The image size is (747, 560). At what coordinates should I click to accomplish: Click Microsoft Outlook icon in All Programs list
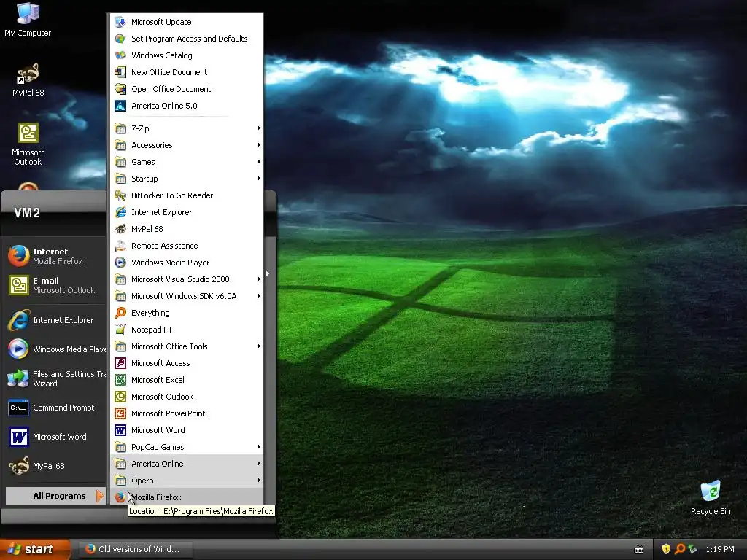[120, 397]
